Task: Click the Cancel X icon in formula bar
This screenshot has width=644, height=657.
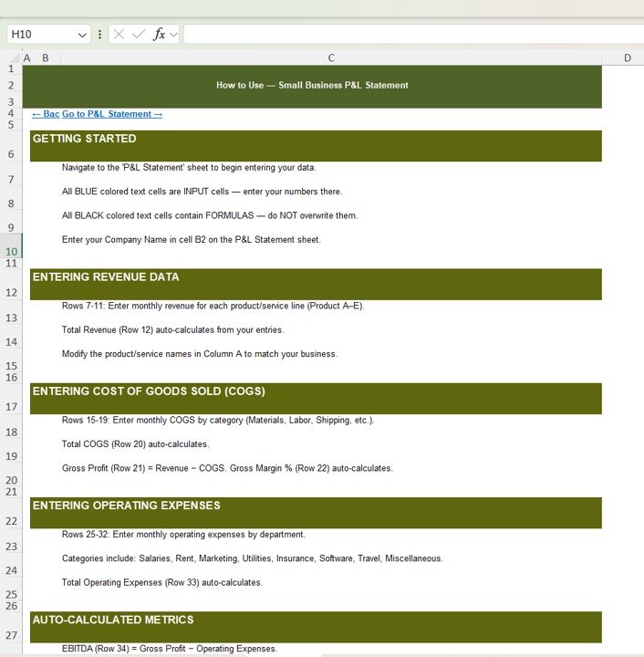Action: 119,34
